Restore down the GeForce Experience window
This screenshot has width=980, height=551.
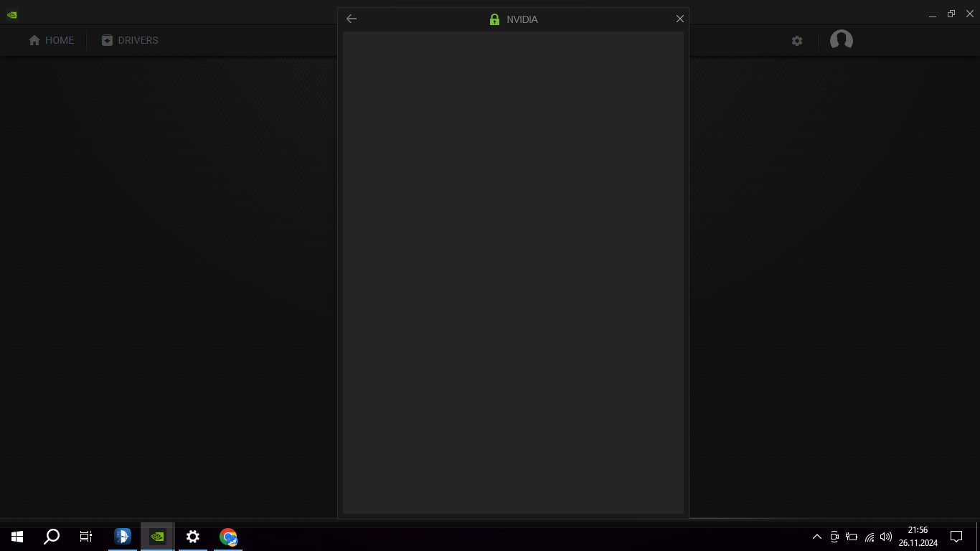tap(951, 14)
